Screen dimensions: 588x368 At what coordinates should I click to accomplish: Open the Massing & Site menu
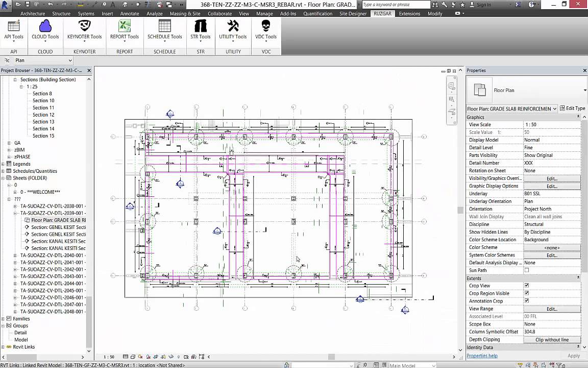click(x=185, y=14)
